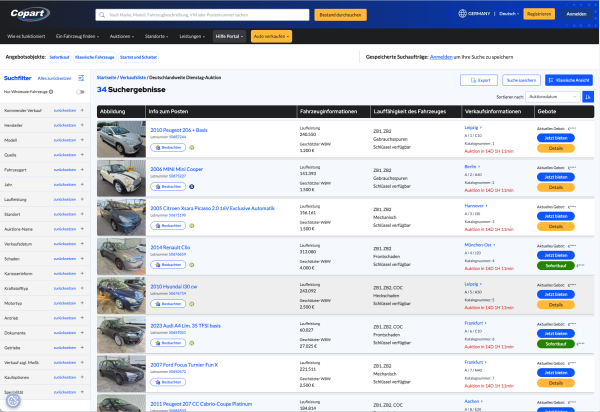Open the Sortieren nach dropdown
Screen dimensions: 600x412
[553, 97]
